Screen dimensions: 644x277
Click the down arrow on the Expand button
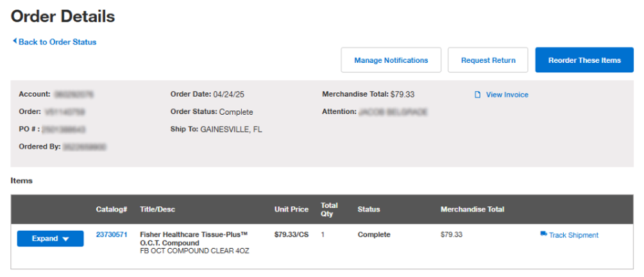click(x=66, y=239)
